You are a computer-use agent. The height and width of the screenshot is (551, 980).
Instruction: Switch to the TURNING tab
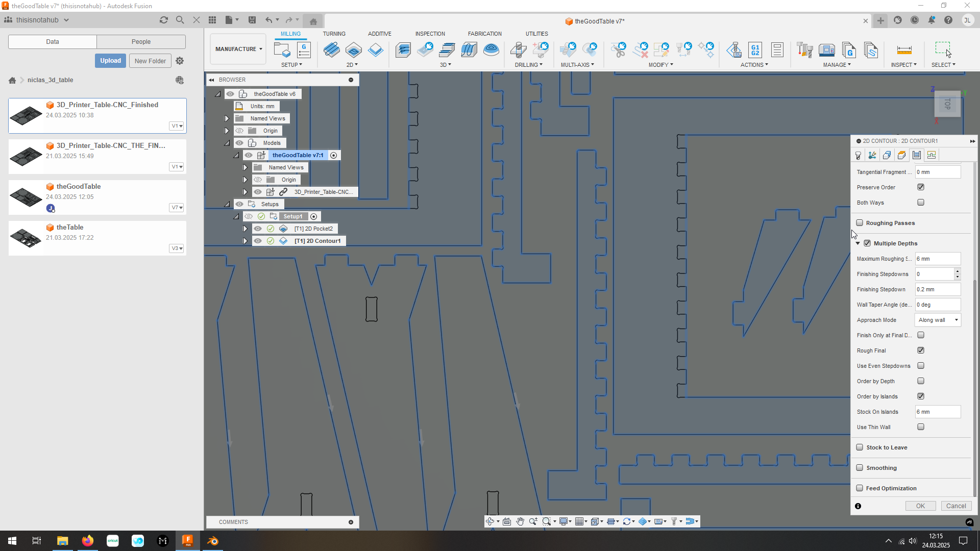click(334, 34)
